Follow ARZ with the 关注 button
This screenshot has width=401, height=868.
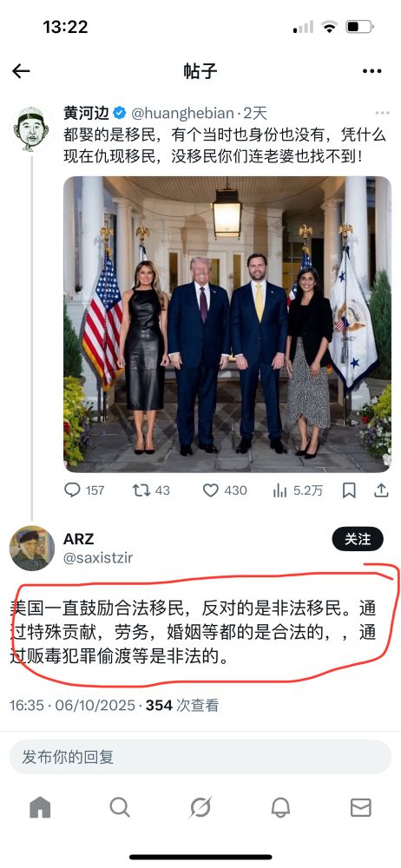pyautogui.click(x=358, y=539)
